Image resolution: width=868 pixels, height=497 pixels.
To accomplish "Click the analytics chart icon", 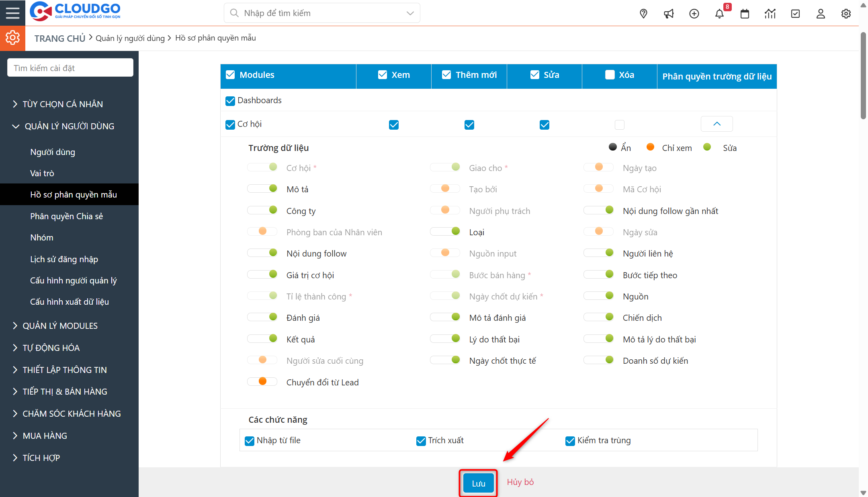I will coord(770,14).
